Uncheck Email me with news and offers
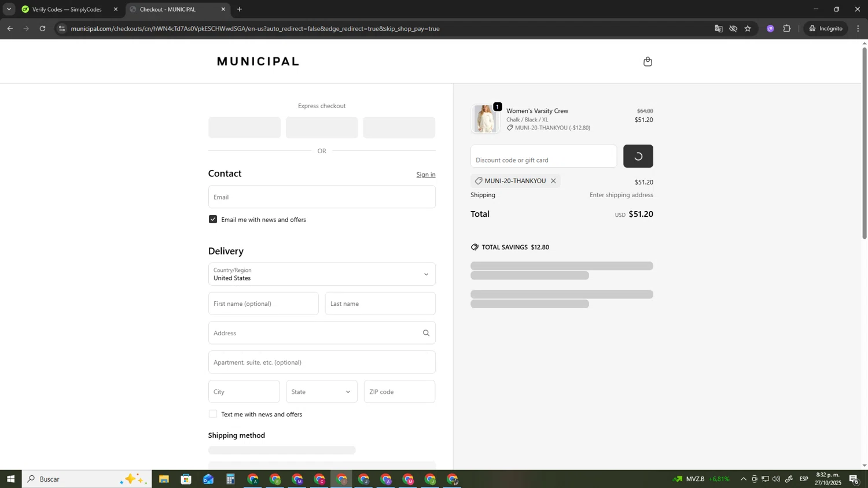868x488 pixels. click(213, 220)
